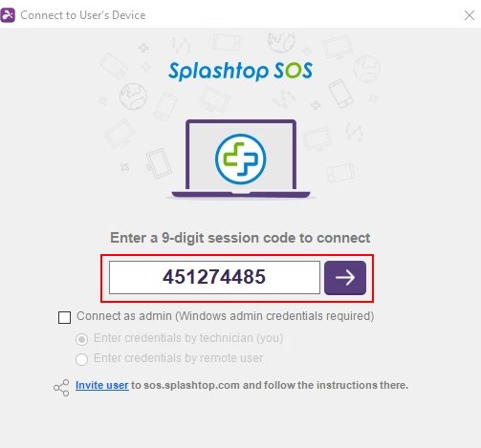Click the 'Connect to User's Device' window title
The image size is (481, 448).
click(83, 15)
